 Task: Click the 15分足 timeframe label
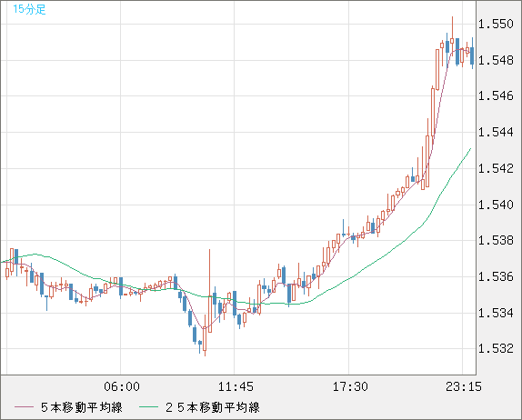29,9
